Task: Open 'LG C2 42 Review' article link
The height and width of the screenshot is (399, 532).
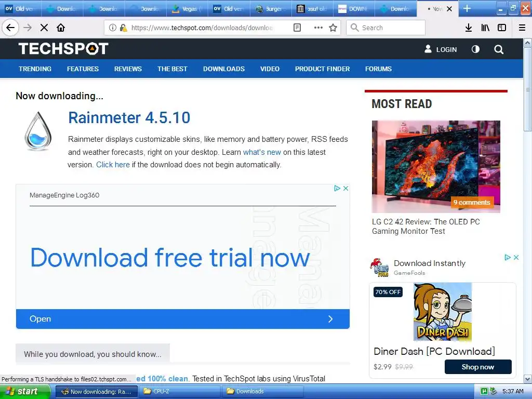Action: (x=426, y=227)
